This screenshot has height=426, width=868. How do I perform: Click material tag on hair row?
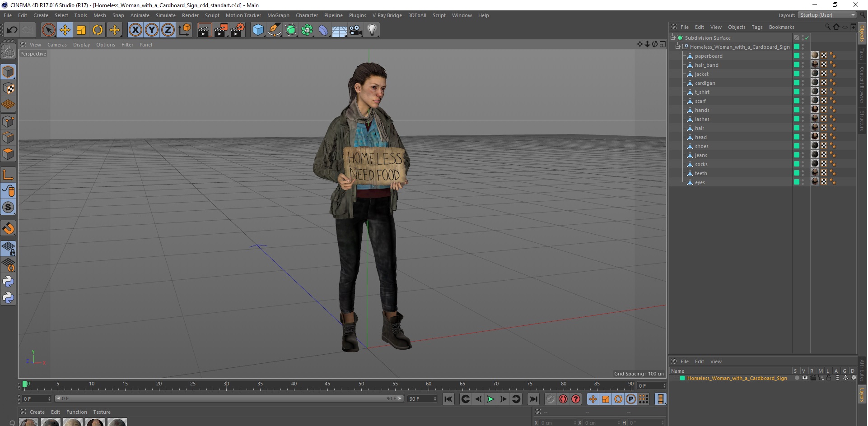pos(815,128)
